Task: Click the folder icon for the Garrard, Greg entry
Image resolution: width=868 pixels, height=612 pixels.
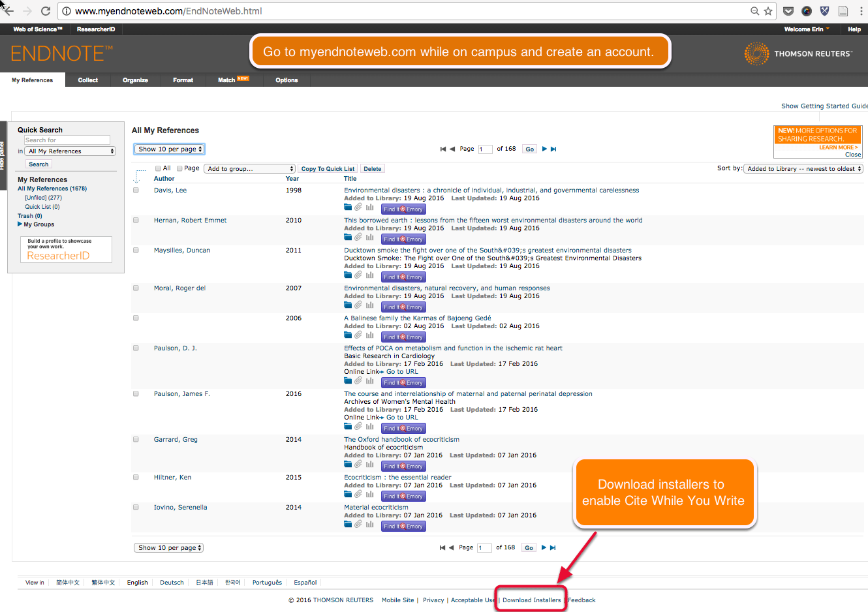Action: [348, 465]
